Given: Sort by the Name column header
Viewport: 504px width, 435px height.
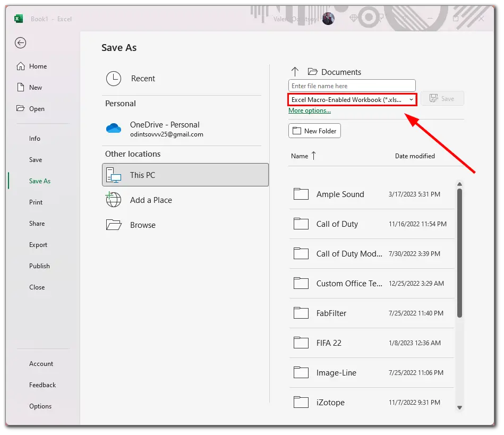Looking at the screenshot, I should pos(299,156).
